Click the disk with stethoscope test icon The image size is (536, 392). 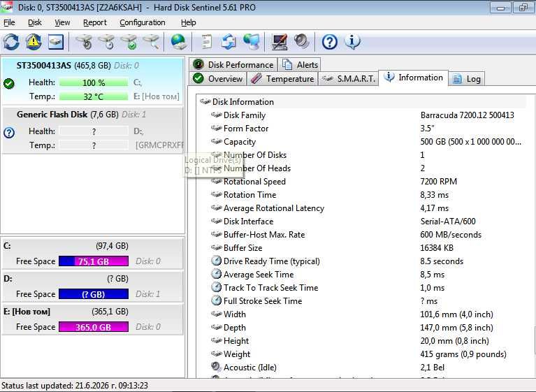click(x=84, y=42)
